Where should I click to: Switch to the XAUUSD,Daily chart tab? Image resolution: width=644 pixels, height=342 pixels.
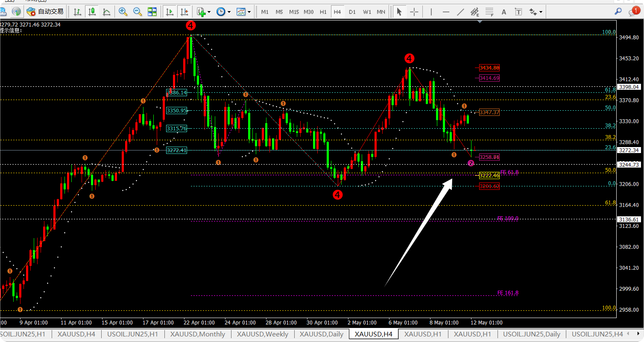(321, 334)
